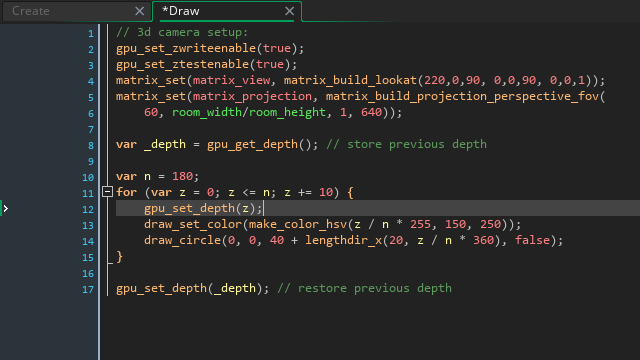This screenshot has width=640, height=360.
Task: Click the value 180 on line 10
Action: pyautogui.click(x=182, y=176)
